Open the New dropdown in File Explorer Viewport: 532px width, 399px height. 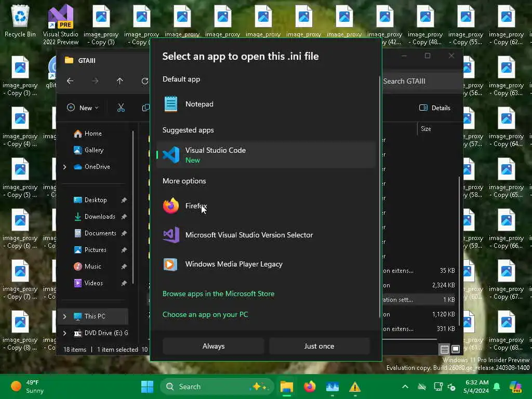pyautogui.click(x=83, y=108)
